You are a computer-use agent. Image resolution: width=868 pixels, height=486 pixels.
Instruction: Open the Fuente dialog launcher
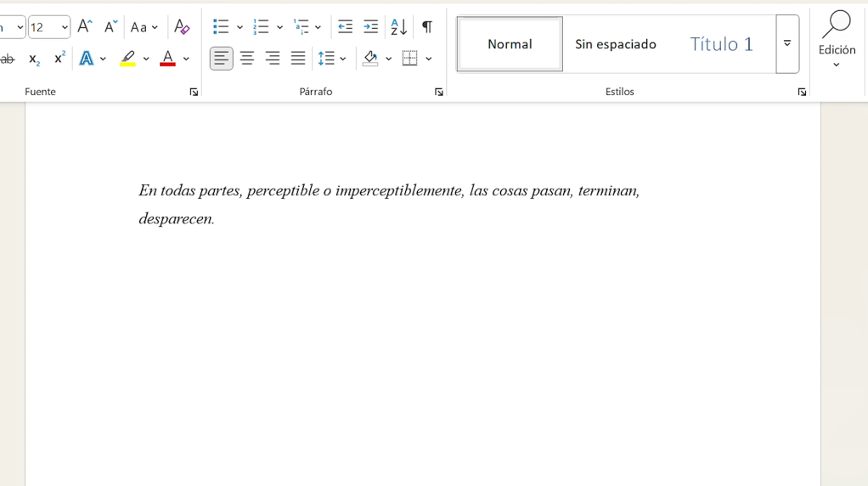(x=194, y=92)
